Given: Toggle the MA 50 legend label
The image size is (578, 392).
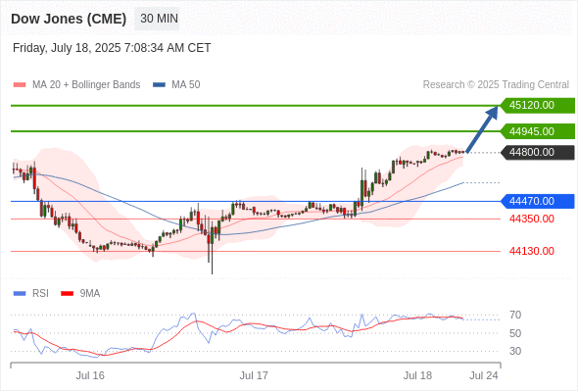Looking at the screenshot, I should [x=186, y=85].
